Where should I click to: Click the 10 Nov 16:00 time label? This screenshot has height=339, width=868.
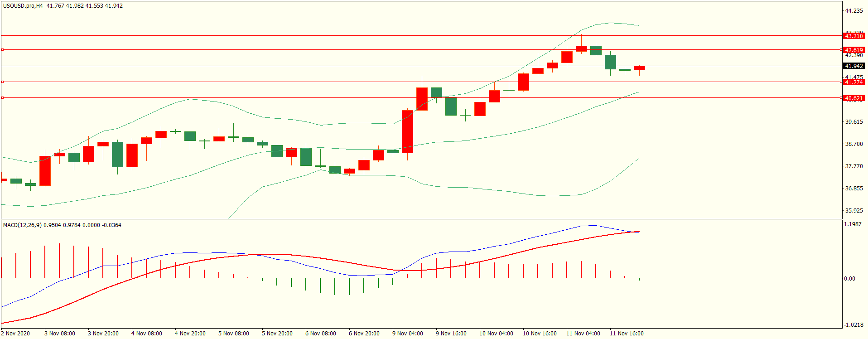pos(540,334)
